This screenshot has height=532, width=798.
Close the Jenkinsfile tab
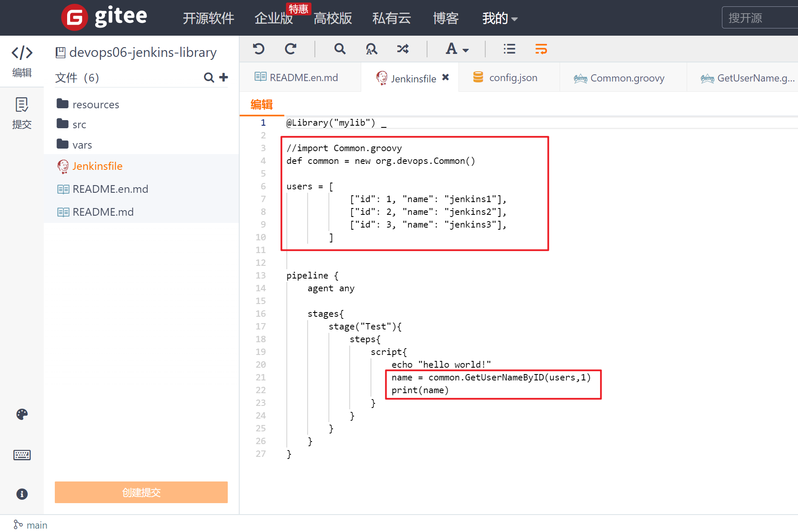click(445, 77)
